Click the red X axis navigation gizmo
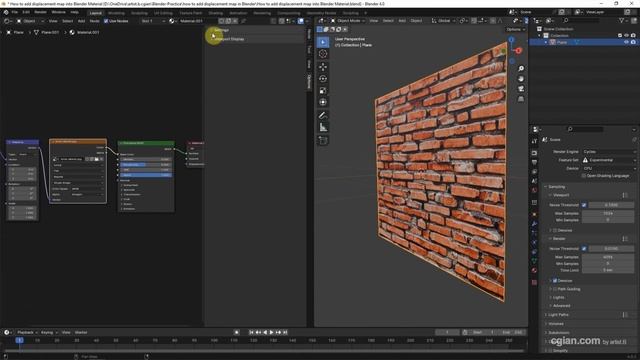The image size is (640, 360). tap(518, 51)
